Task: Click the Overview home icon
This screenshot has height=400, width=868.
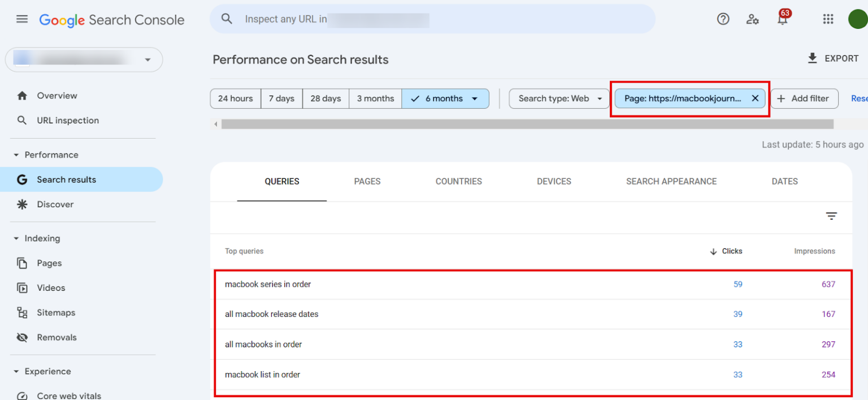Action: 22,96
